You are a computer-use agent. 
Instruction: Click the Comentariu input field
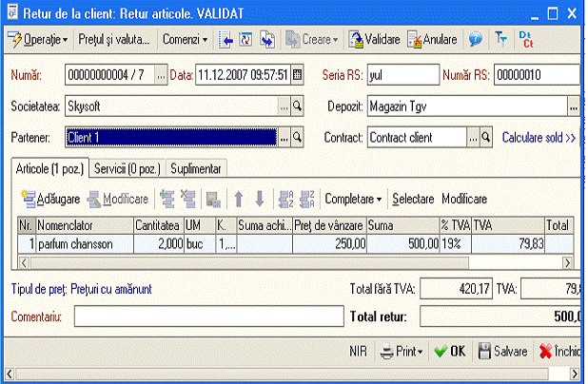tap(209, 317)
